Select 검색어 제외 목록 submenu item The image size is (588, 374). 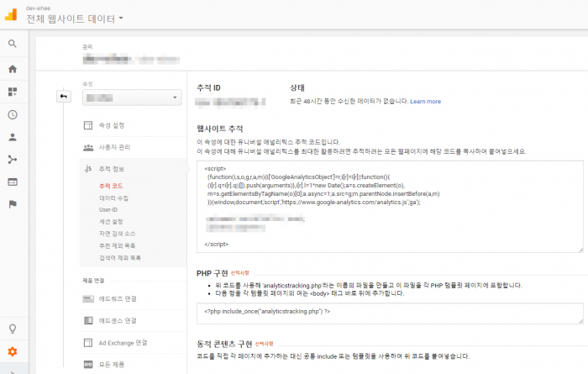pos(119,258)
